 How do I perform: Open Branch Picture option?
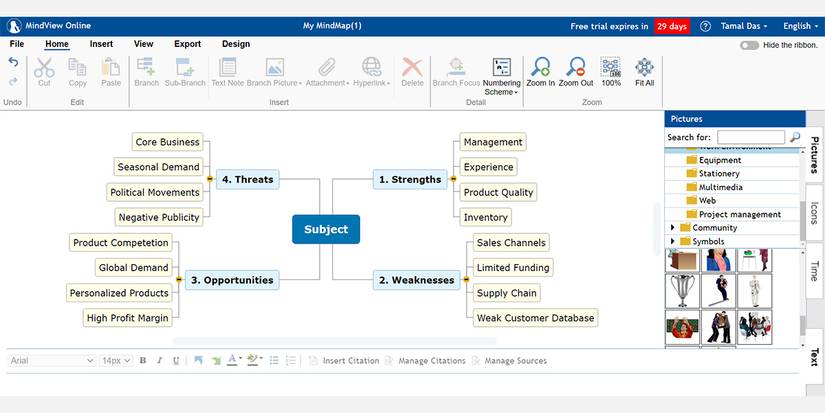[x=274, y=73]
